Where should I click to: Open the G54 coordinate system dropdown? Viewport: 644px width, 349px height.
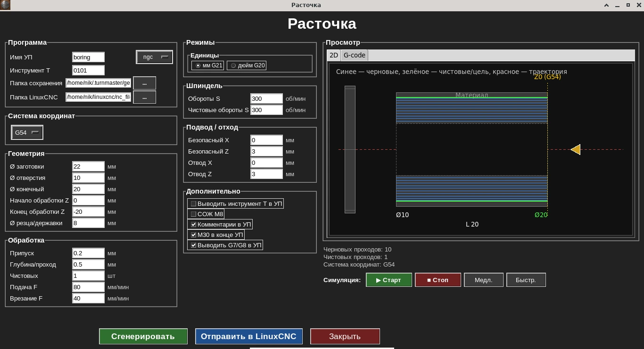pyautogui.click(x=27, y=133)
